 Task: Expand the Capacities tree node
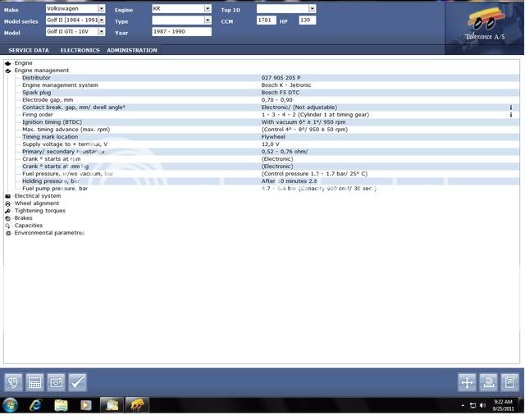point(7,226)
